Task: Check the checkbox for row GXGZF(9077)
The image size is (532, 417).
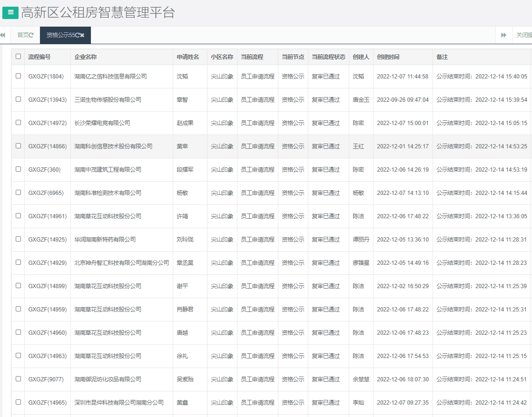Action: (18, 379)
